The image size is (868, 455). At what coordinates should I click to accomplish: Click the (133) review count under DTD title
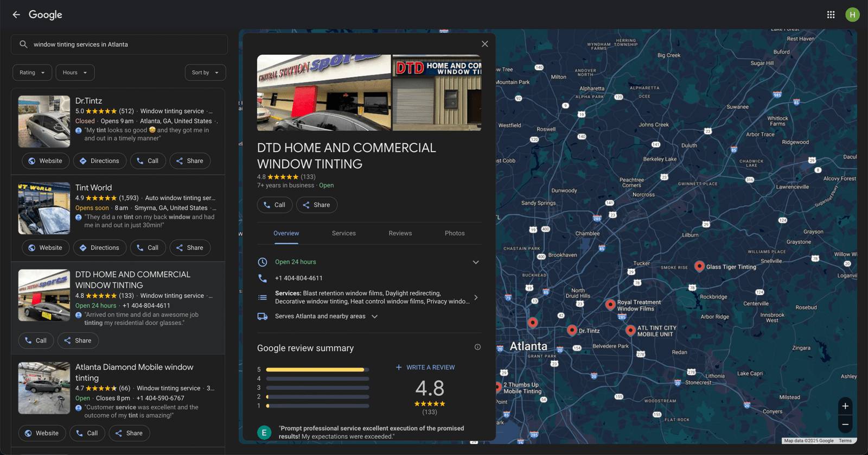pyautogui.click(x=308, y=177)
